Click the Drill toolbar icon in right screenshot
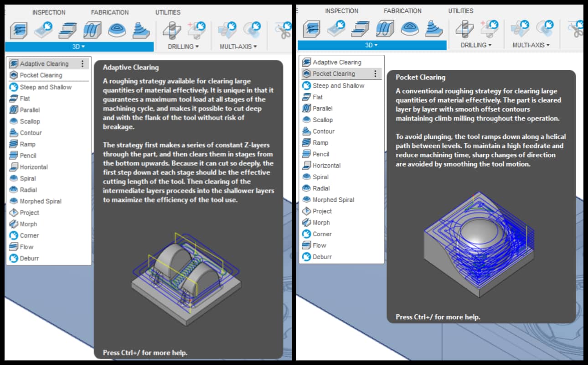This screenshot has width=588, height=365. [464, 29]
